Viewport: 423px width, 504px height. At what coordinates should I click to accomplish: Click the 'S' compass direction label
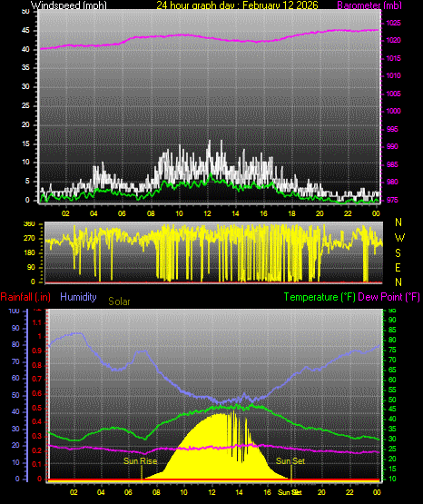coord(398,253)
